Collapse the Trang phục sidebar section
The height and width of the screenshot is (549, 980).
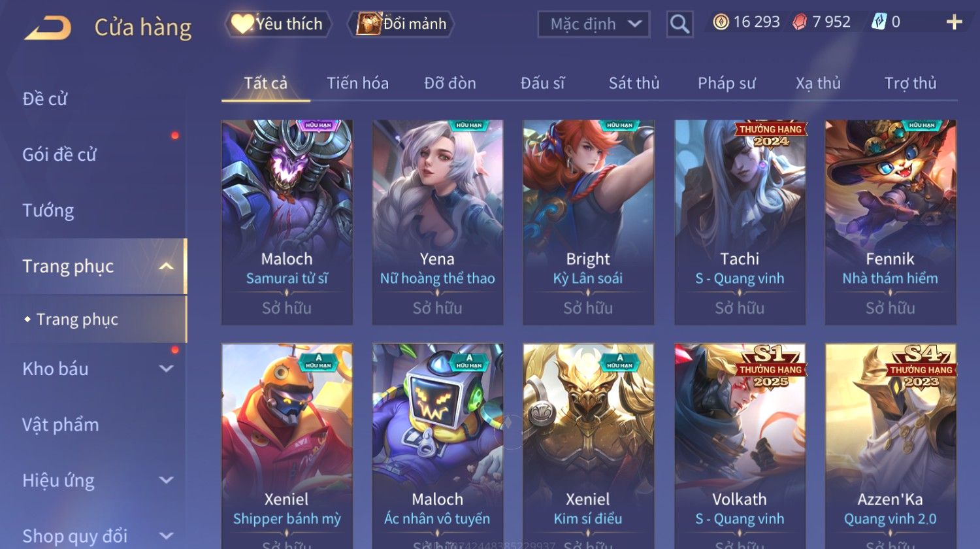(x=167, y=266)
